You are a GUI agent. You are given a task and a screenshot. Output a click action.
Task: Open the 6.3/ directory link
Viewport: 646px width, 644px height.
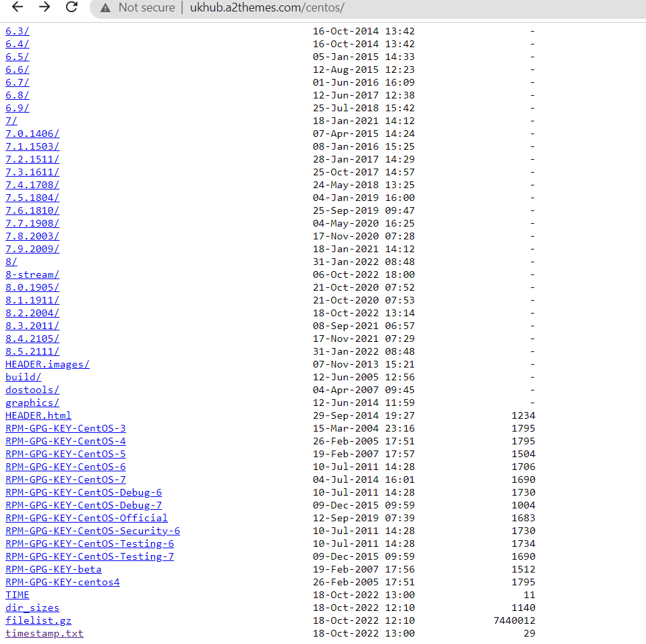pos(18,31)
